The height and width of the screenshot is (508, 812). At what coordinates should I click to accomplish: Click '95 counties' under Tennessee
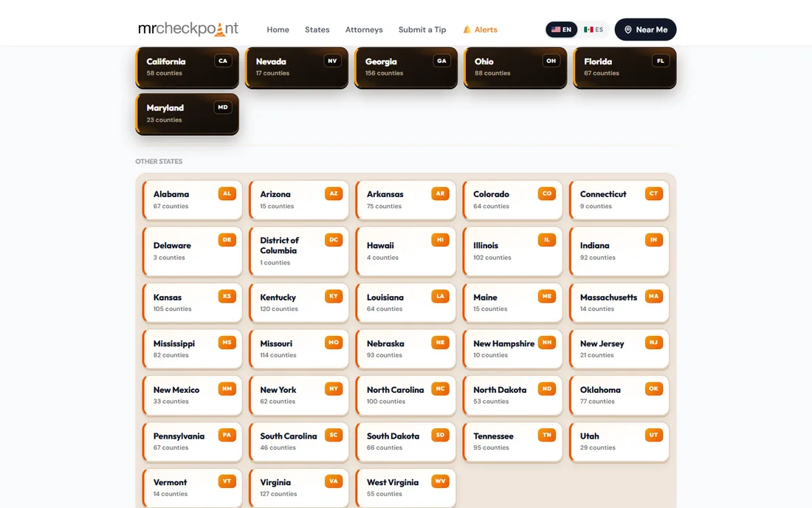491,448
